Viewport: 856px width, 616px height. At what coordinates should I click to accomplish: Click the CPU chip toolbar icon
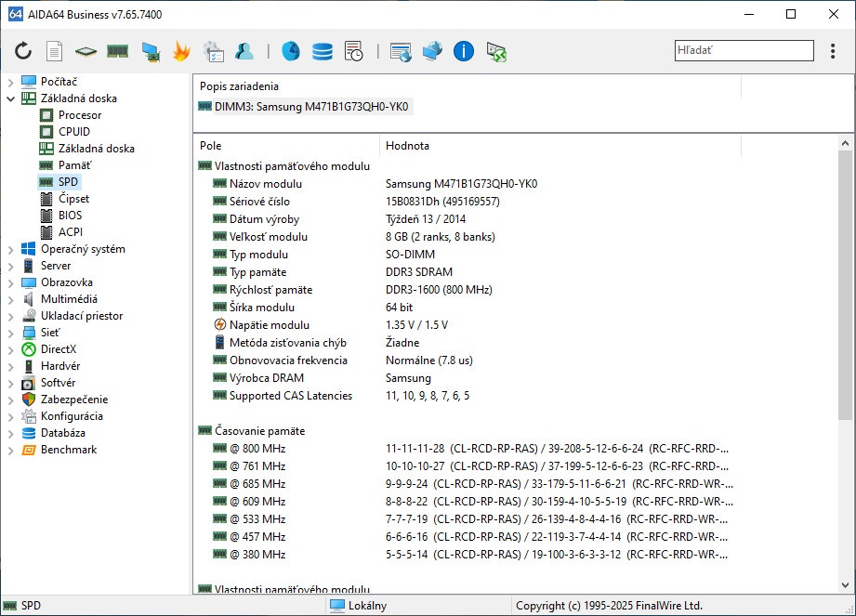click(x=86, y=51)
